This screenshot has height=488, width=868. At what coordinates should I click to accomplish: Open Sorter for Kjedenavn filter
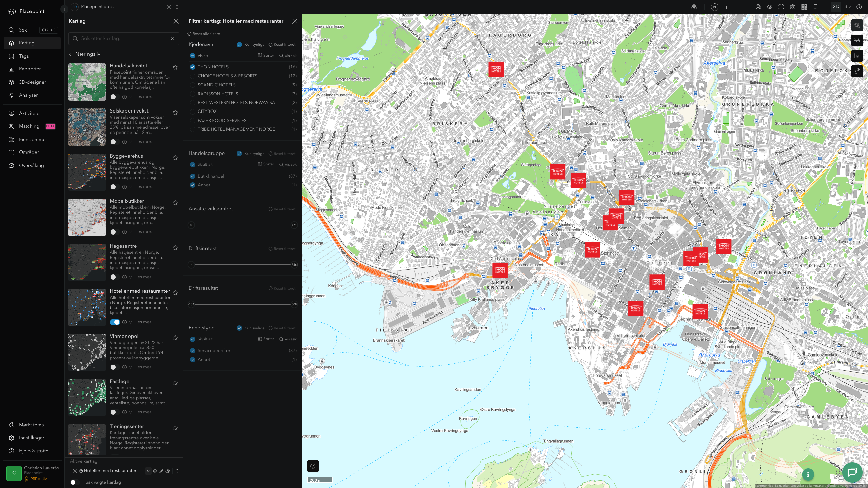[x=266, y=56]
